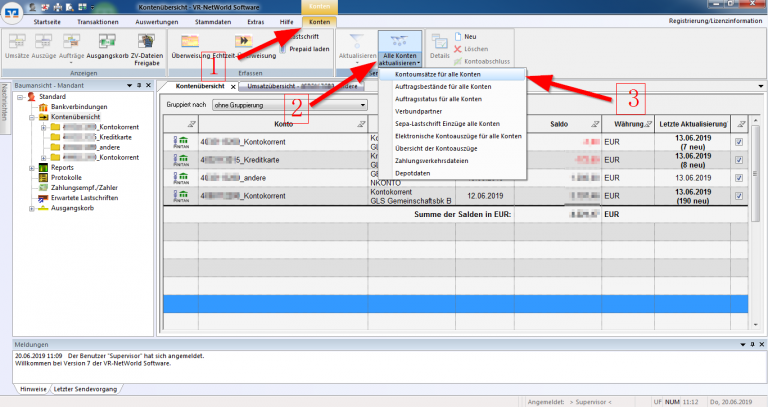Viewport: 768px width, 407px height.
Task: Expand the Ausgangskorb tree node
Action: tap(29, 208)
